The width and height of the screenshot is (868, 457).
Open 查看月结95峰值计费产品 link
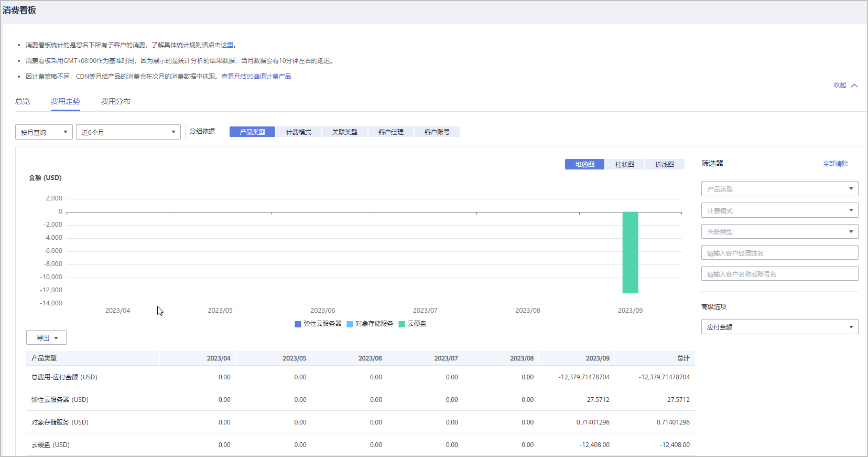[x=256, y=77]
